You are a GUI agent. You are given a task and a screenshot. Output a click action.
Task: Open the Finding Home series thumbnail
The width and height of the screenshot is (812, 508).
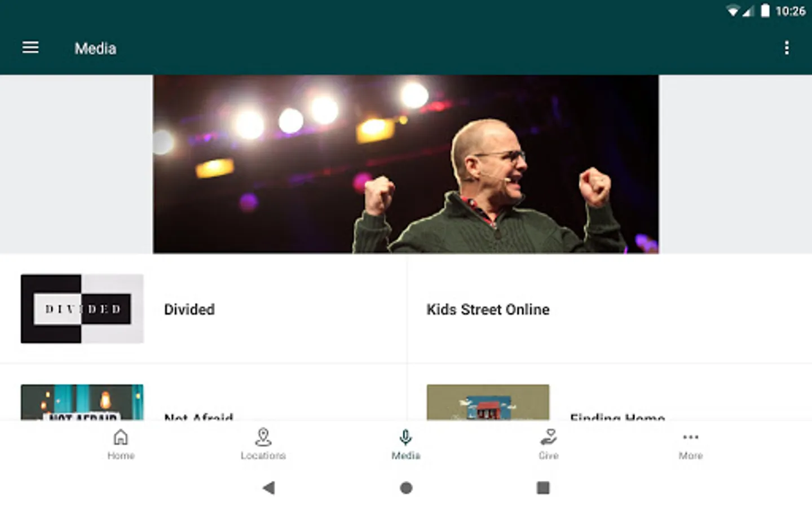click(488, 402)
